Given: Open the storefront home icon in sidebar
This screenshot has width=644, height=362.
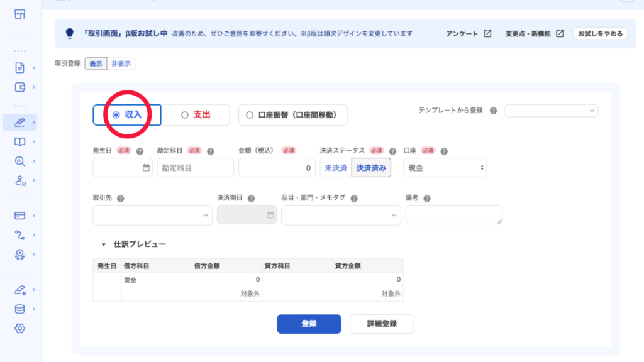Looking at the screenshot, I should point(20,14).
